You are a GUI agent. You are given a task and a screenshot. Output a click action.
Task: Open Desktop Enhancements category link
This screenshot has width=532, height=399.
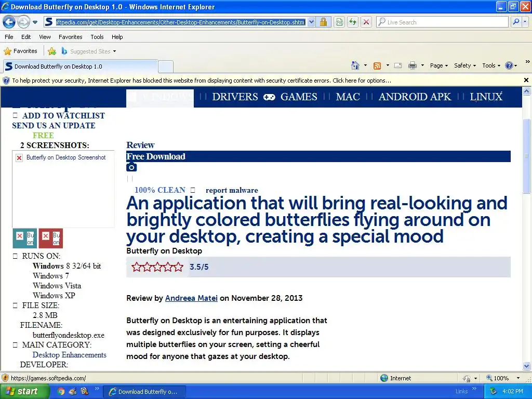(x=70, y=355)
